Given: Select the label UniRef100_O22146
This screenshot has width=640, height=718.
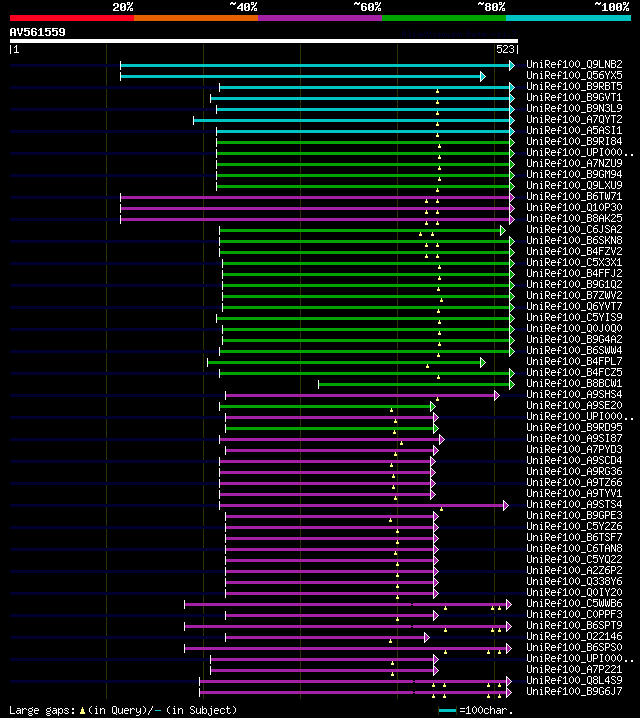Looking at the screenshot, I should (x=574, y=636).
